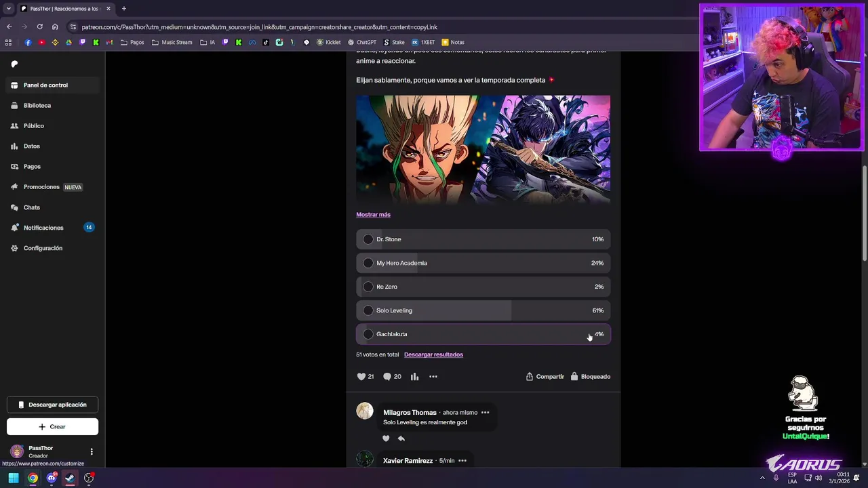The image size is (868, 488).
Task: Open the Stake bookmark
Action: pyautogui.click(x=394, y=42)
